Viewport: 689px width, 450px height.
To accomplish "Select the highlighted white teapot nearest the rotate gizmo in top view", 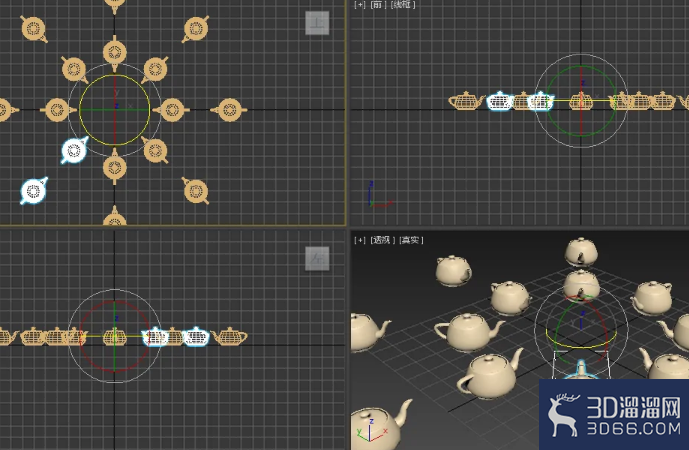I will pos(74,150).
